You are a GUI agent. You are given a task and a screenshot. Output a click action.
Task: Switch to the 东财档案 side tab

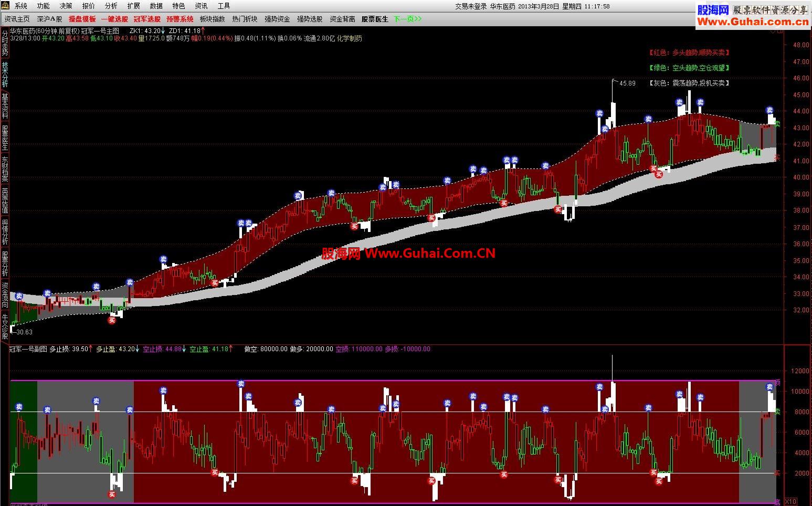(5, 169)
